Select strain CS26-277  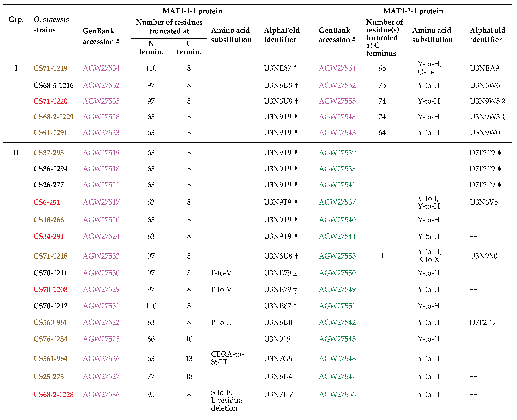[49, 185]
